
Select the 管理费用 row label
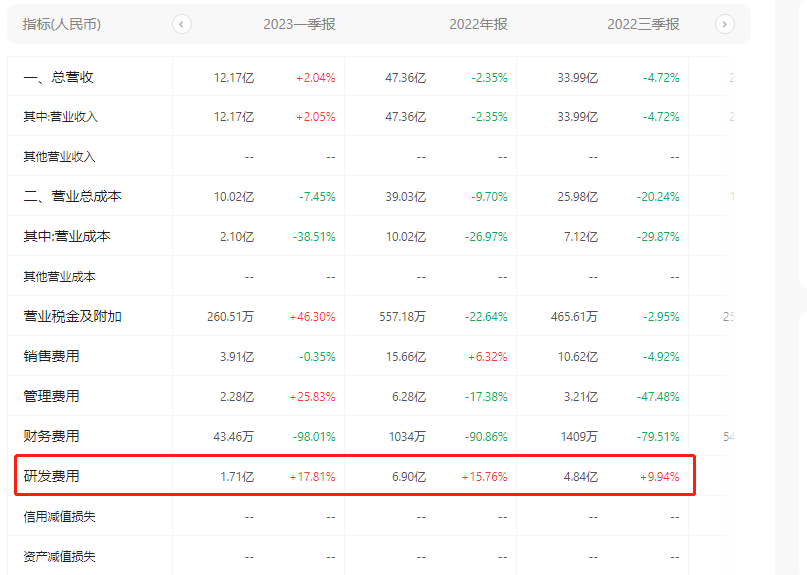51,397
